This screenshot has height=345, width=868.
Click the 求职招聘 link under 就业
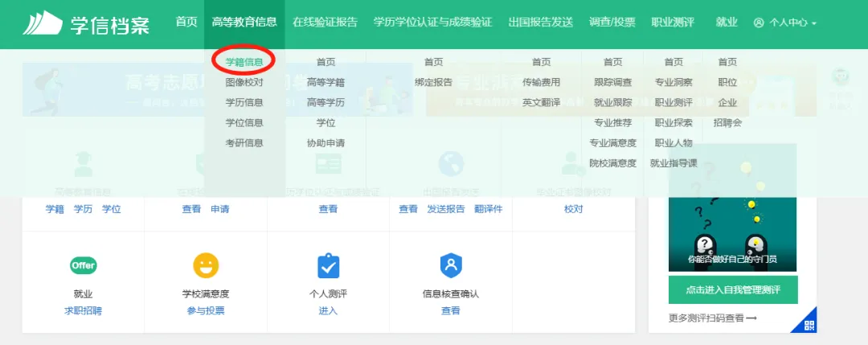coord(83,310)
